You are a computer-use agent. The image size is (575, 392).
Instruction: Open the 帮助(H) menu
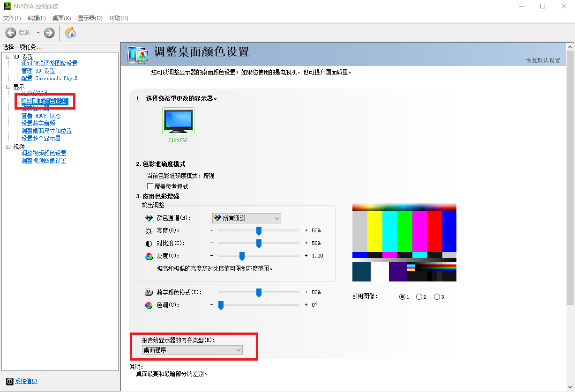click(x=119, y=18)
